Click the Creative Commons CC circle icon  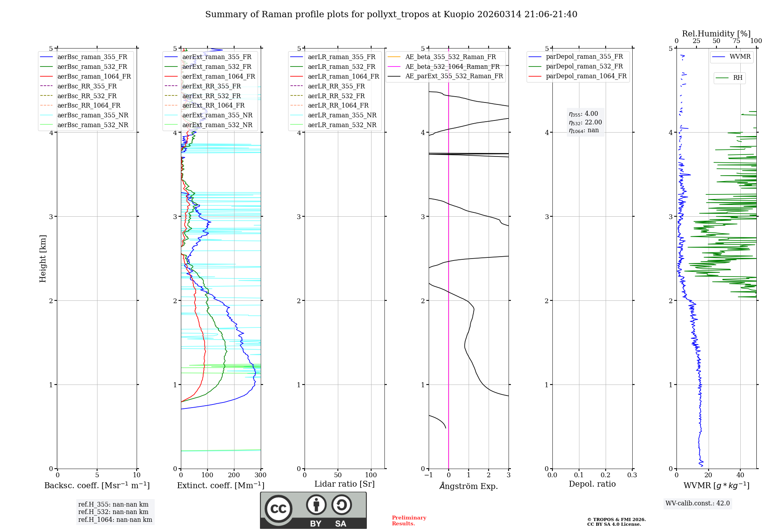(278, 509)
